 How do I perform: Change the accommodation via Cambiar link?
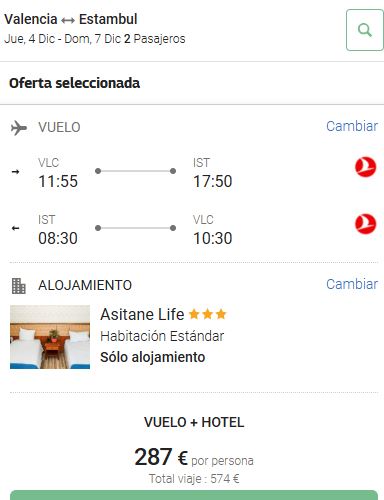click(x=352, y=284)
